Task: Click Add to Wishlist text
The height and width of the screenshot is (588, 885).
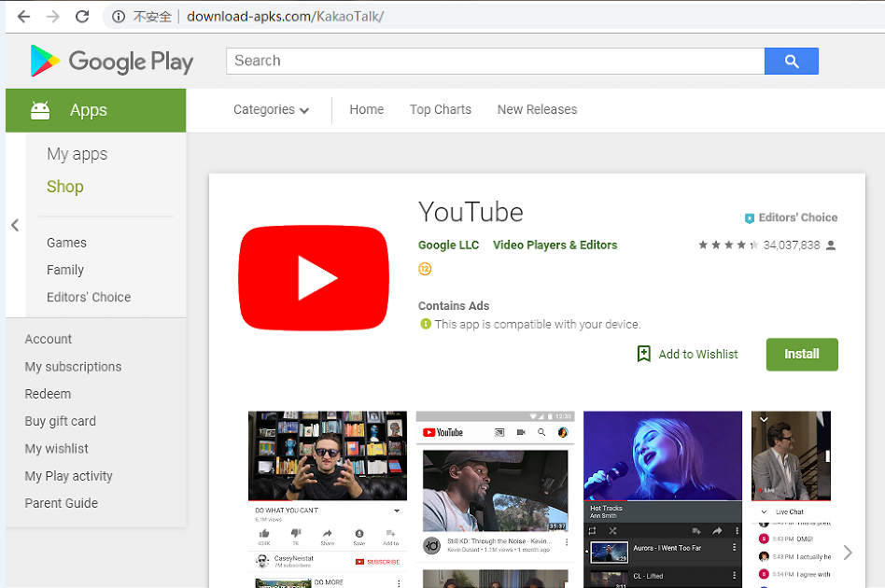Action: pyautogui.click(x=698, y=355)
